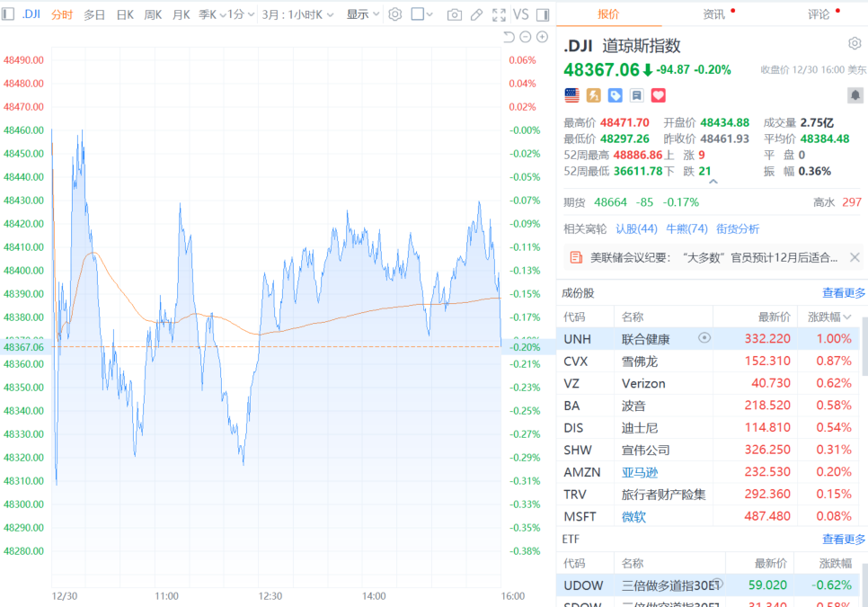Open the news article document icon
Viewport: 868px width, 607px height.
click(576, 257)
